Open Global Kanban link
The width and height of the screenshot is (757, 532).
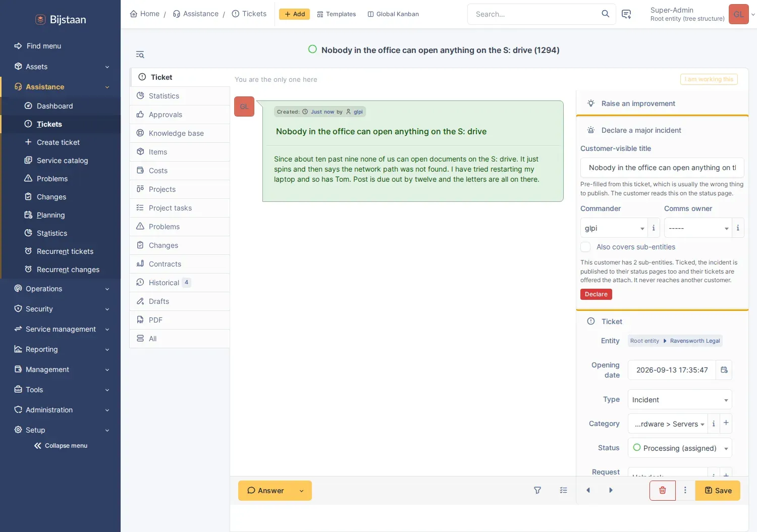coord(393,14)
